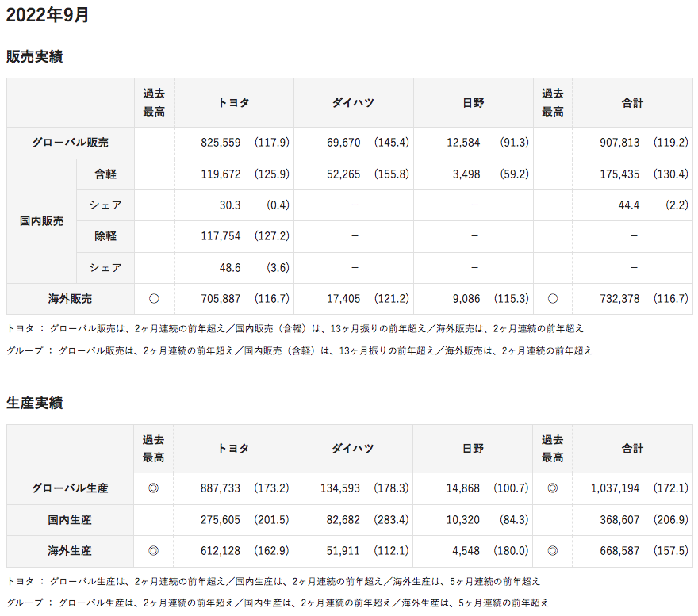The width and height of the screenshot is (698, 616).
Task: Select the トヨタ note under the sales table
Action: tap(295, 329)
